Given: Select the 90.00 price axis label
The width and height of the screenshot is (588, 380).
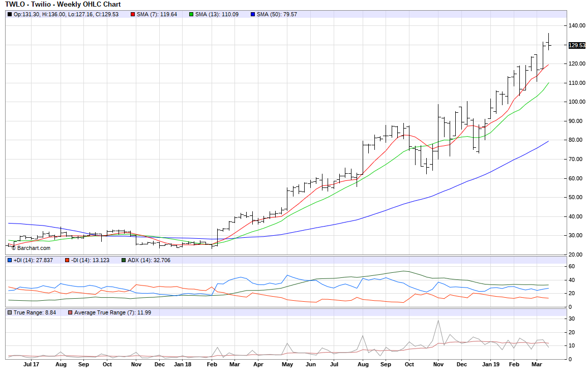Looking at the screenshot, I should tap(576, 121).
